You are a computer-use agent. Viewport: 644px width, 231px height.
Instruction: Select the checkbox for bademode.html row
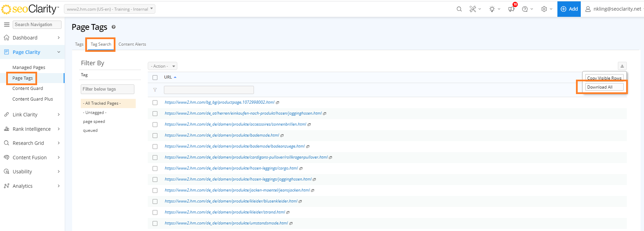point(155,136)
